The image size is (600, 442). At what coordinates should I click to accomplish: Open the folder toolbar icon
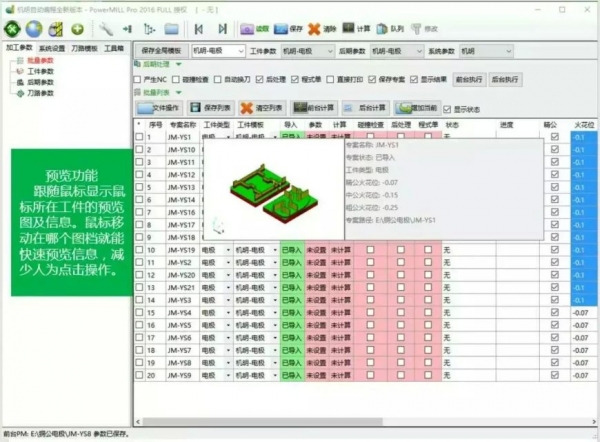coord(171,29)
